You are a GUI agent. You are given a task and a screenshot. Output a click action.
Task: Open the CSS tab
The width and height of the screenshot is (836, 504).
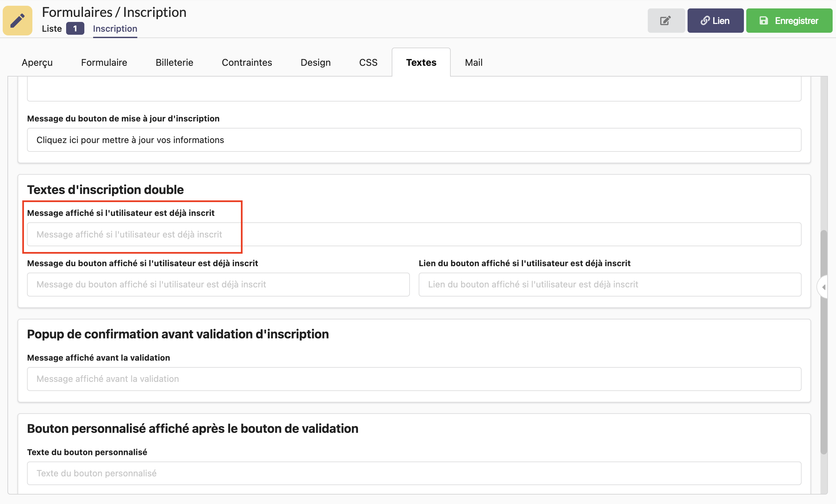coord(368,62)
